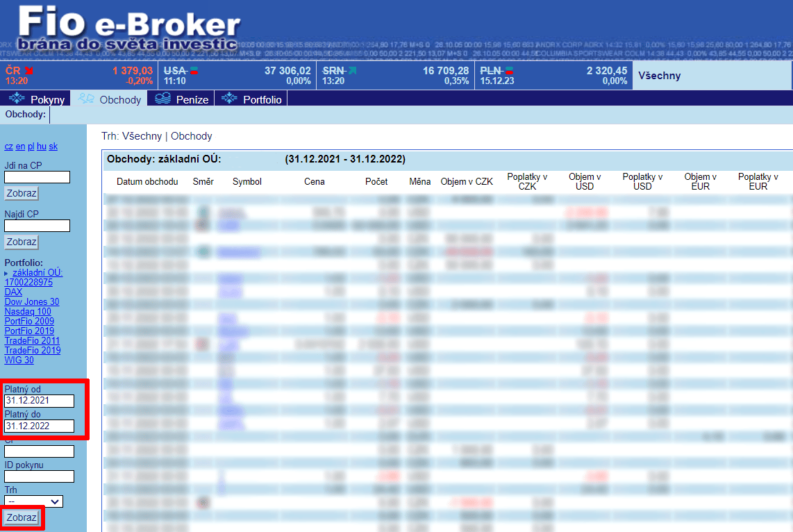Select the ČR market ticker
This screenshot has width=793, height=532.
click(79, 75)
